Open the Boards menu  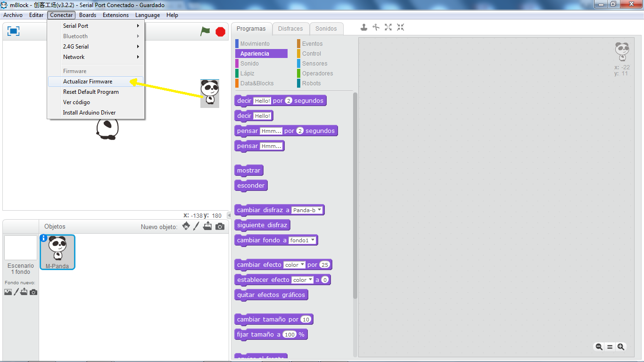coord(88,15)
